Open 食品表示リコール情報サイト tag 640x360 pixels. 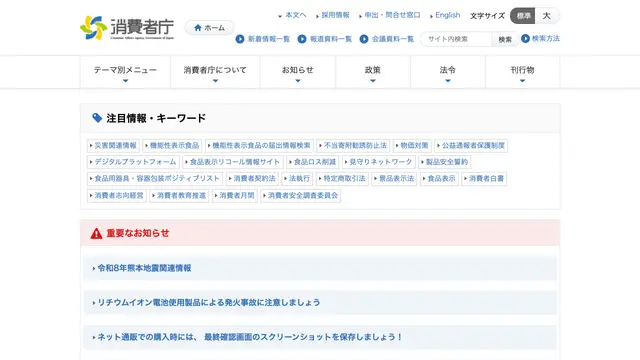point(233,162)
